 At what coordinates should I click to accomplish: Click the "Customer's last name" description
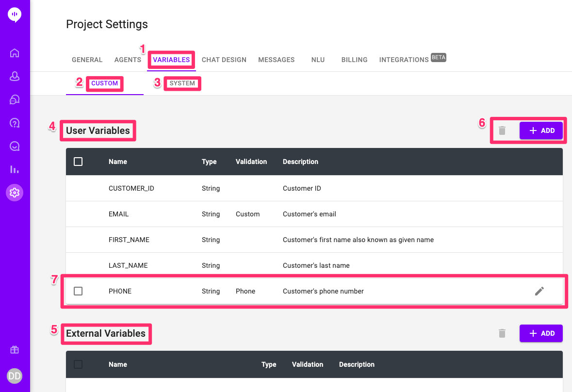[x=316, y=265]
